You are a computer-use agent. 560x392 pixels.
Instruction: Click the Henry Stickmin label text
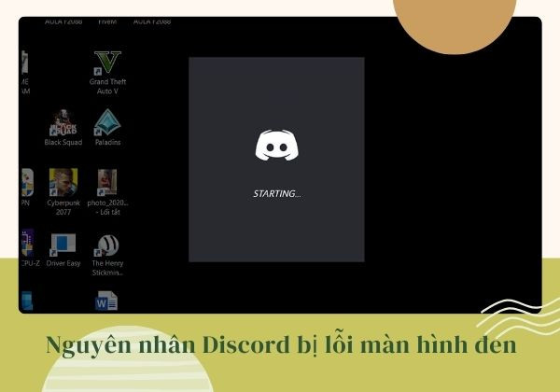(107, 268)
